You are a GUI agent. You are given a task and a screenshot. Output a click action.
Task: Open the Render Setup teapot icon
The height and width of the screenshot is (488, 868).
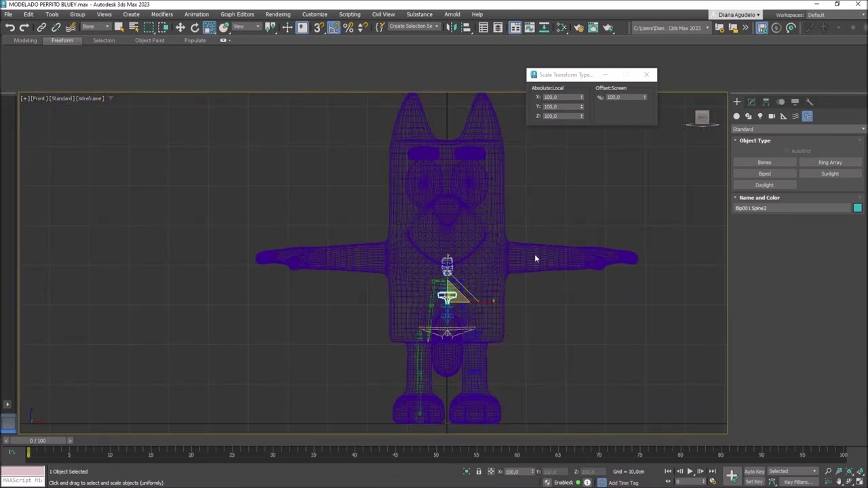(x=578, y=27)
